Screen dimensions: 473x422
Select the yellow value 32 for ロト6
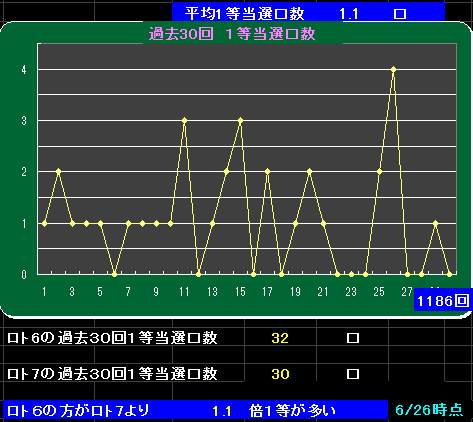click(280, 338)
